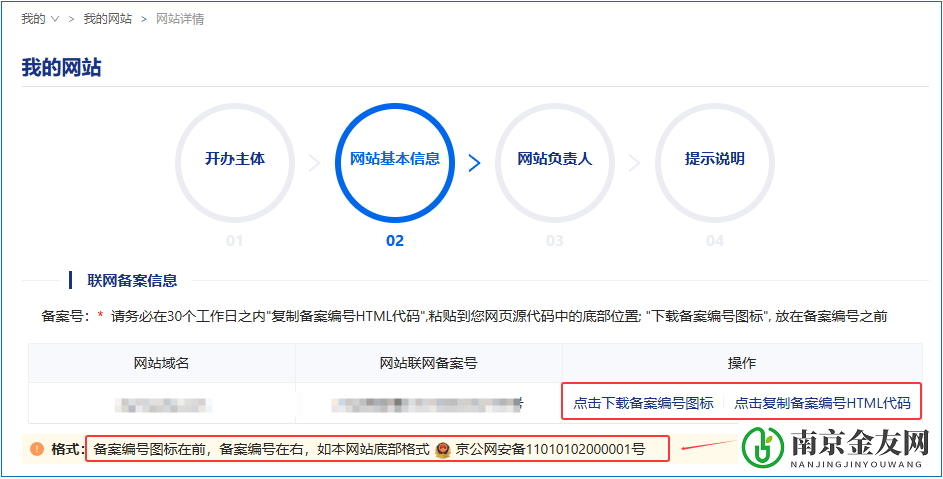This screenshot has width=943, height=479.
Task: Click the orange warning icon beside 格式
Action: click(37, 449)
